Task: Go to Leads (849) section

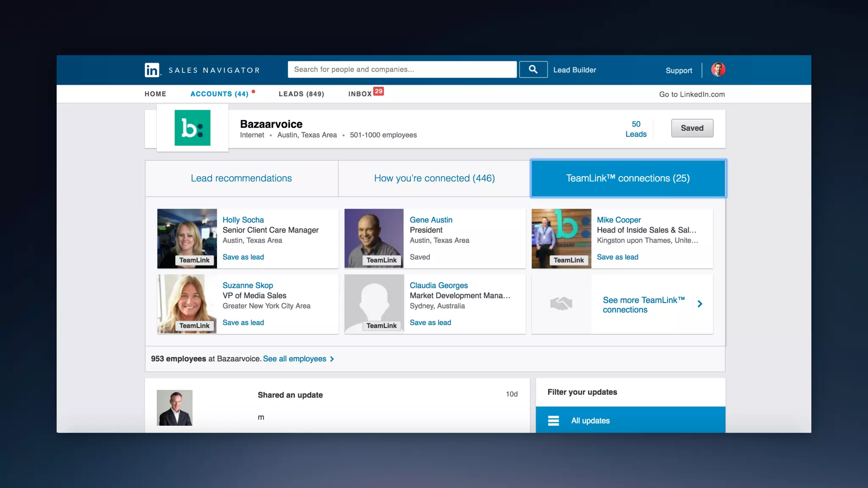Action: 301,94
